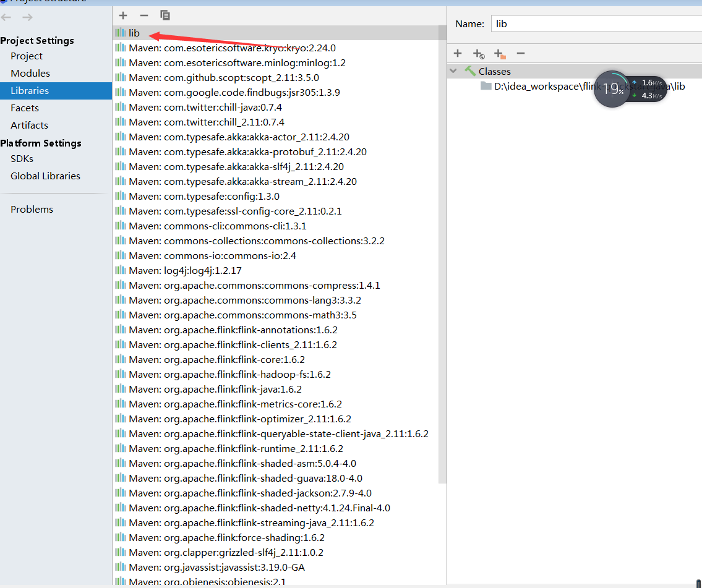Image resolution: width=702 pixels, height=588 pixels.
Task: Click the folder icon of lib path
Action: coord(486,86)
